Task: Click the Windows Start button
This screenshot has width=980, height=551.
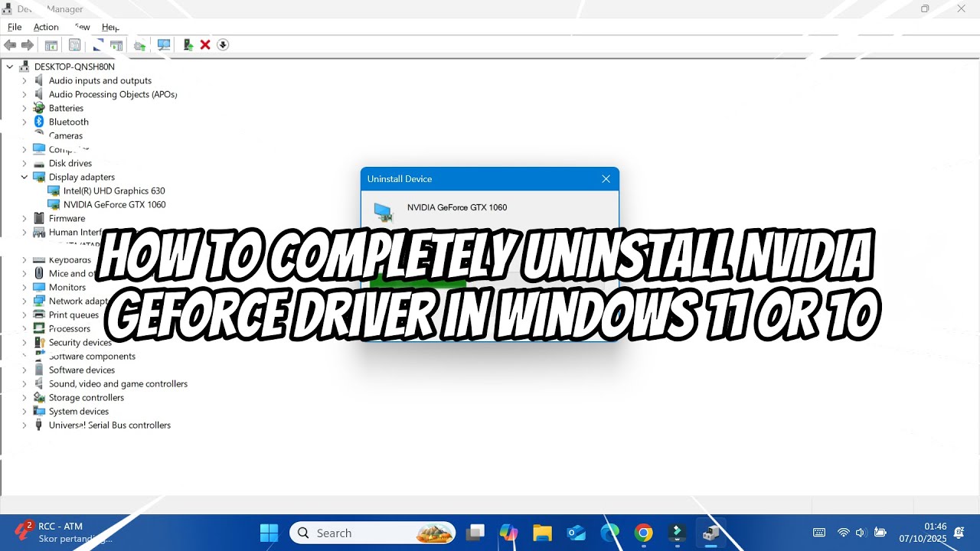Action: coord(269,533)
